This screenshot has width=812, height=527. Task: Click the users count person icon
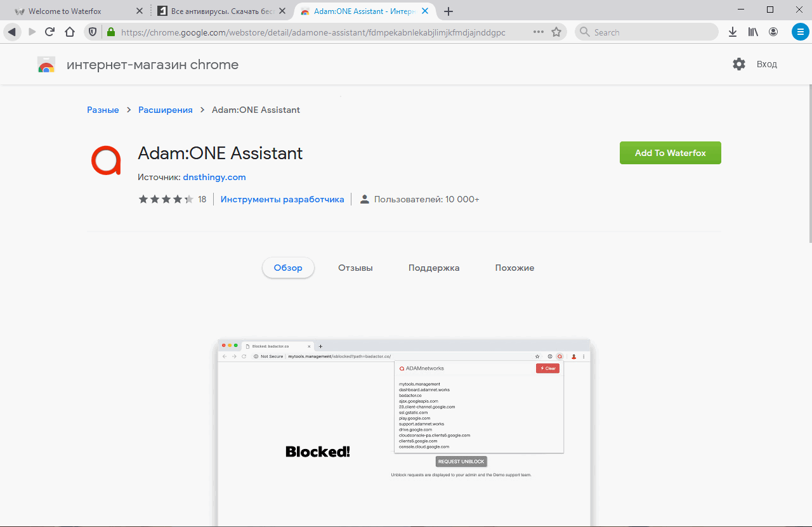[365, 199]
